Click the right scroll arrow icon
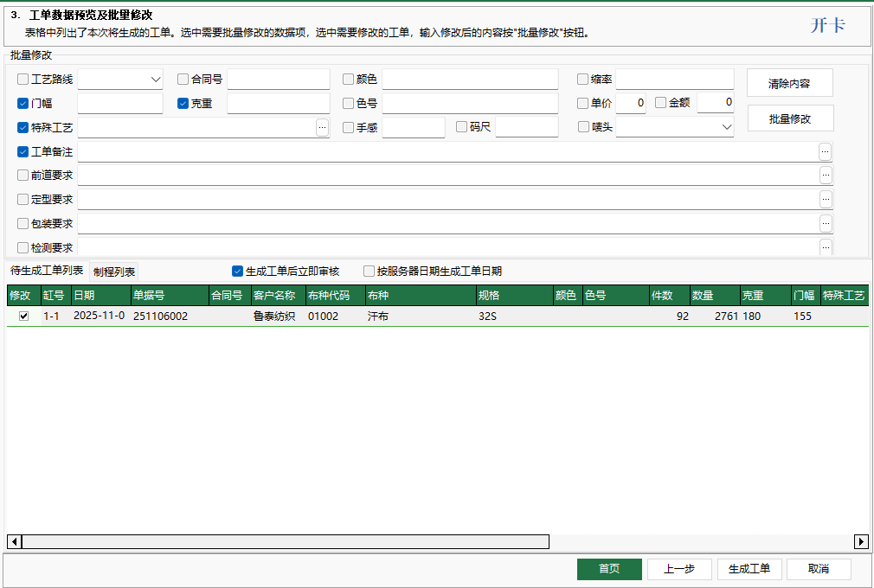Image resolution: width=874 pixels, height=588 pixels. click(x=861, y=540)
